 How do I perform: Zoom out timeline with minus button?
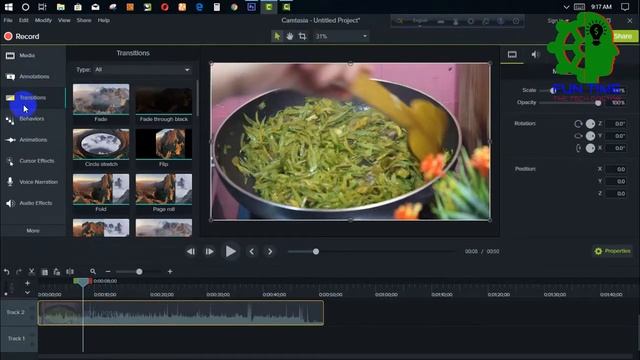pyautogui.click(x=108, y=271)
